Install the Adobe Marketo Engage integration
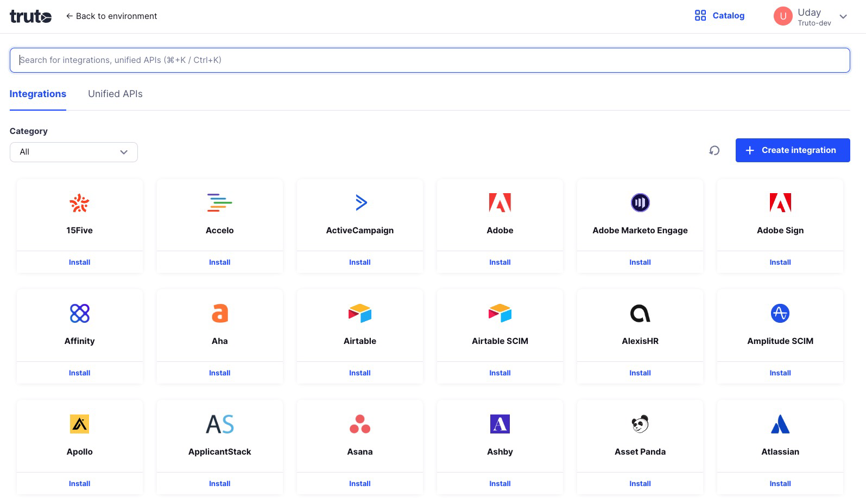 (x=640, y=262)
